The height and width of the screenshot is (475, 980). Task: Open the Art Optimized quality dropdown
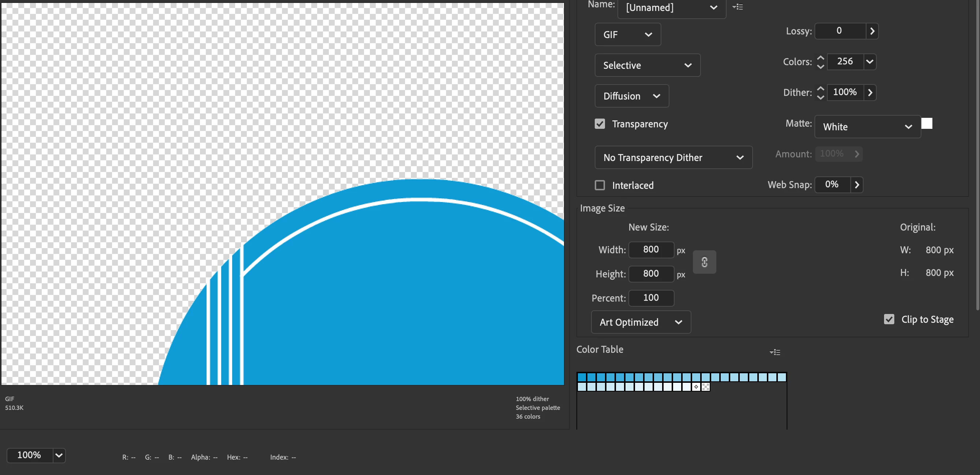tap(640, 322)
